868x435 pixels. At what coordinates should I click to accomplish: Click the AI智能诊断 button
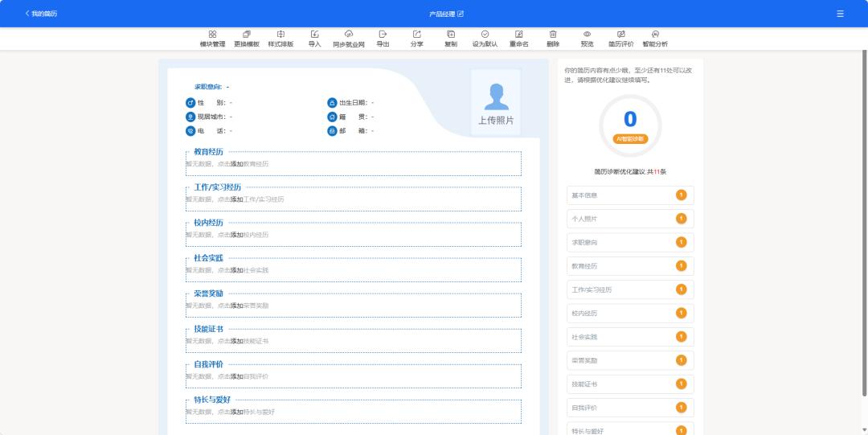(630, 138)
